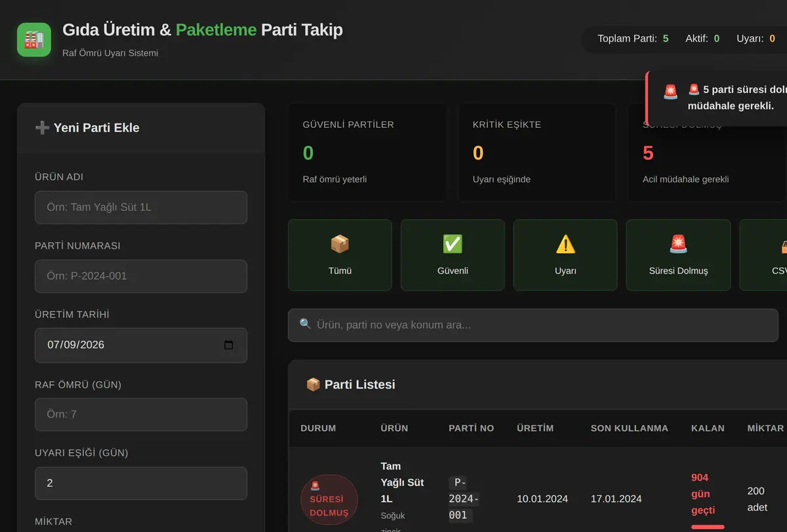Click the Kritik Eşikte summary card
Viewport: 787px width, 532px height.
(x=536, y=152)
